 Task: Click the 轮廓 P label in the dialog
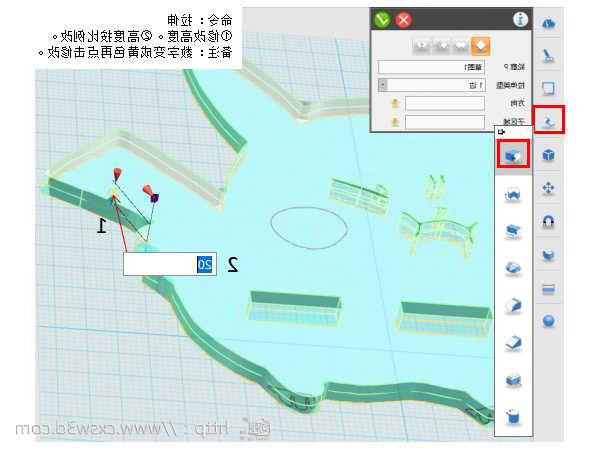[x=514, y=67]
